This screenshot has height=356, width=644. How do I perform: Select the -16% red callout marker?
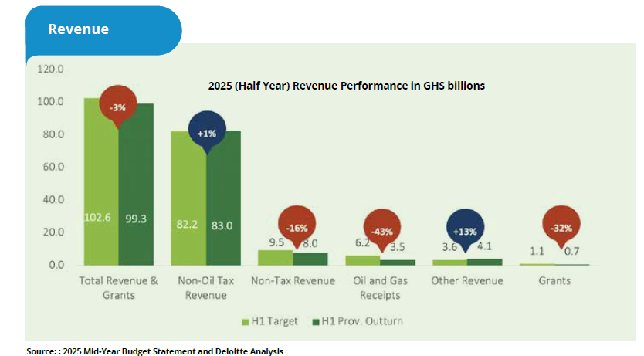coord(293,227)
